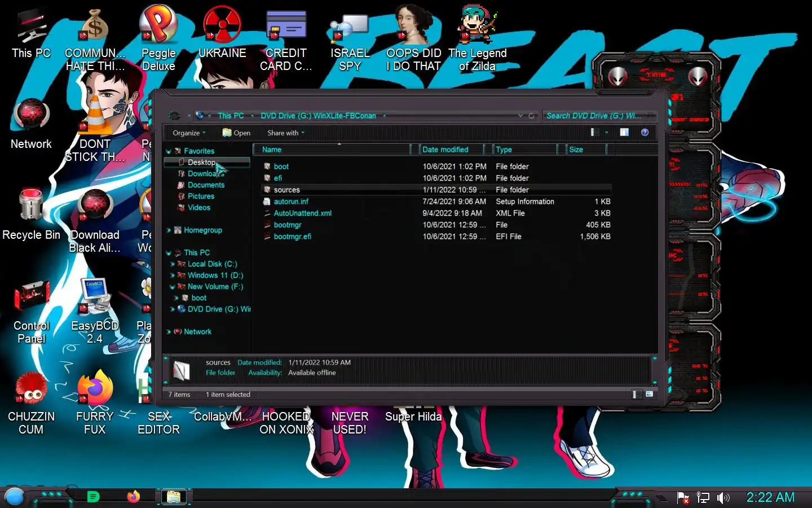Click the globe icon in the address bar
The image size is (812, 508).
pos(200,116)
